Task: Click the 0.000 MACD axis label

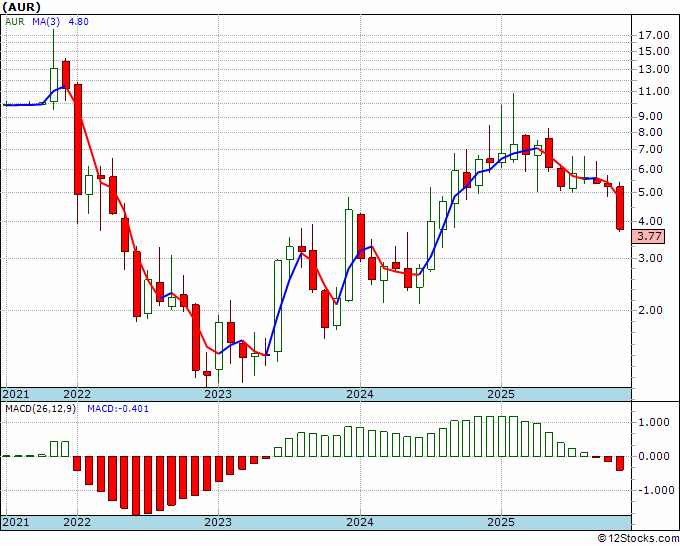Action: tap(654, 456)
